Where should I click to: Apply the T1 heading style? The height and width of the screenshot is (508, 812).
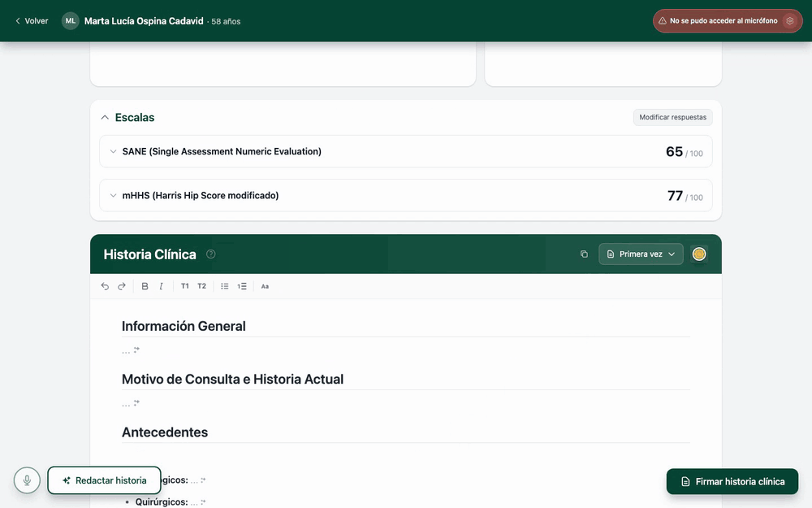[185, 286]
